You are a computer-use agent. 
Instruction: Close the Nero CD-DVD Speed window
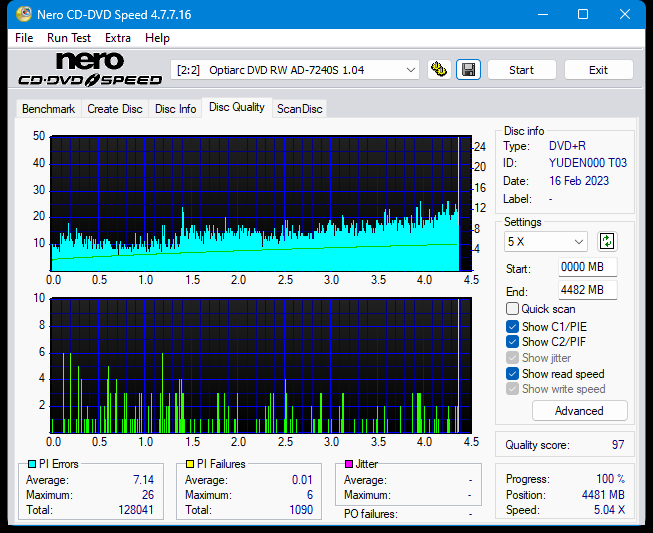coord(625,15)
